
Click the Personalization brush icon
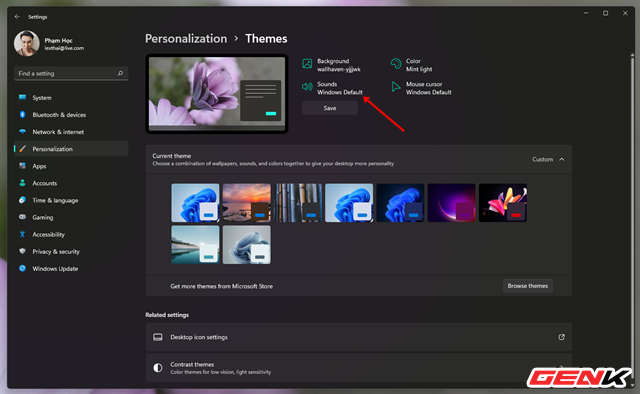(x=22, y=149)
